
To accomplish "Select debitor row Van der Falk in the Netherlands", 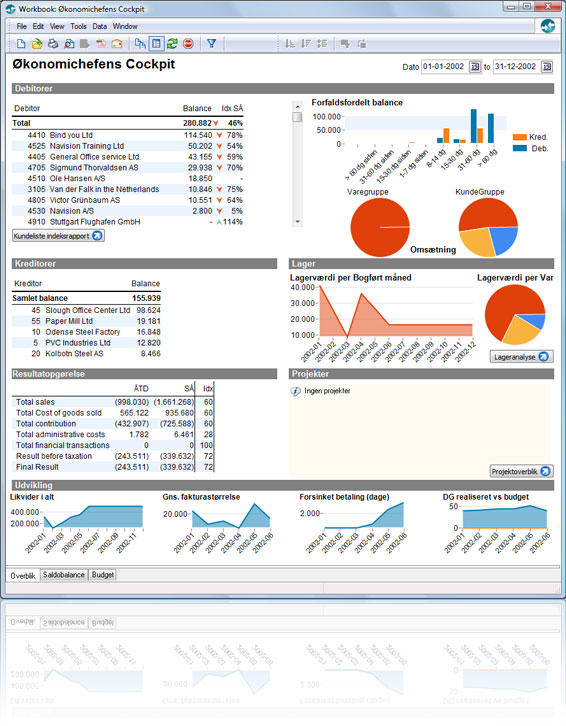I will (128, 189).
